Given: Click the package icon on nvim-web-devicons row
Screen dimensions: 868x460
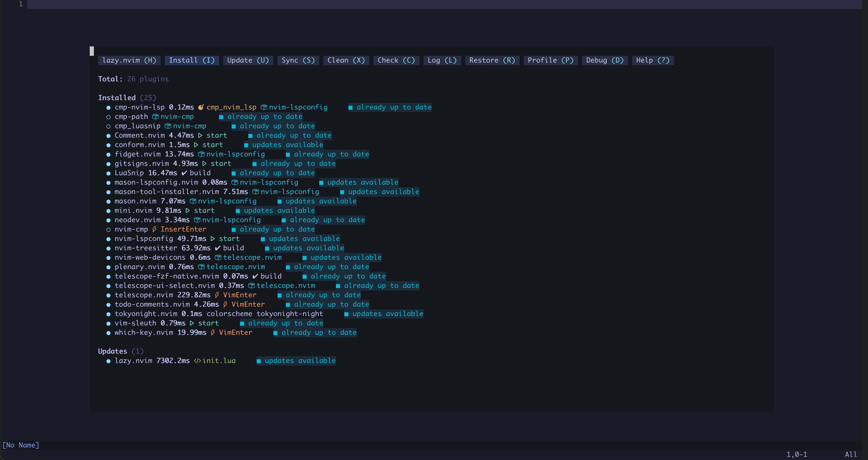Looking at the screenshot, I should pos(218,257).
